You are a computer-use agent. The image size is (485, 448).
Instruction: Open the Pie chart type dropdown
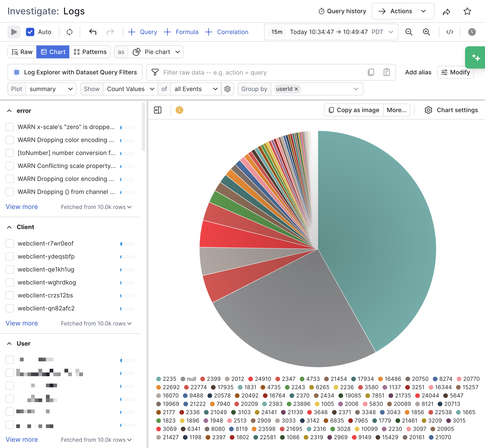pos(156,52)
